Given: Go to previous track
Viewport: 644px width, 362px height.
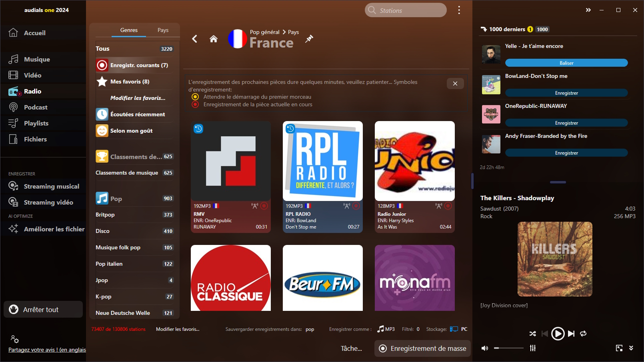Looking at the screenshot, I should click(544, 334).
